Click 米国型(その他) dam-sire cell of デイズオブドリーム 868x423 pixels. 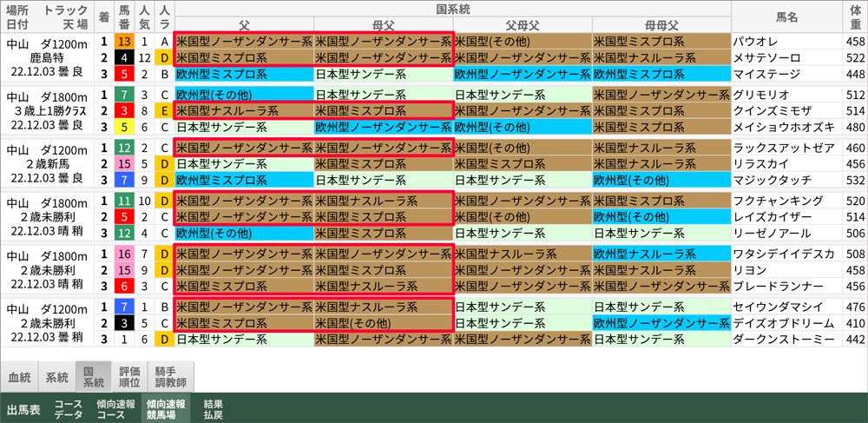pos(384,323)
